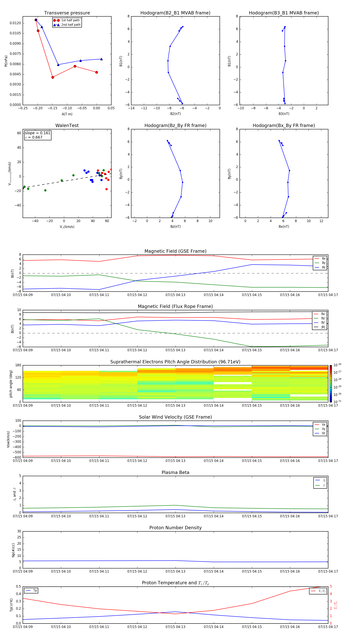Click the 'Np(#/cc)' axis label
Image resolution: width=351 pixels, height=644 pixels.
point(13,550)
